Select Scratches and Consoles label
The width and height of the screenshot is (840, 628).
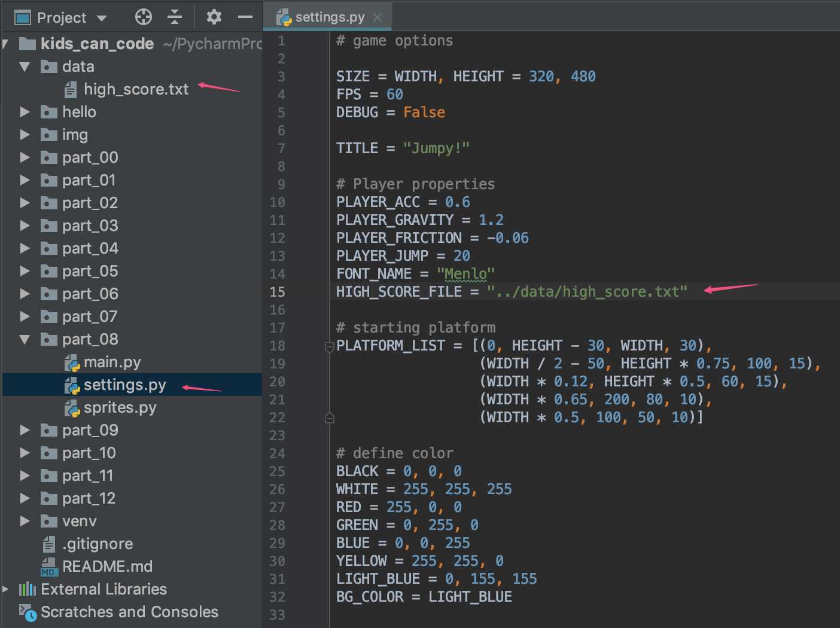click(x=130, y=612)
